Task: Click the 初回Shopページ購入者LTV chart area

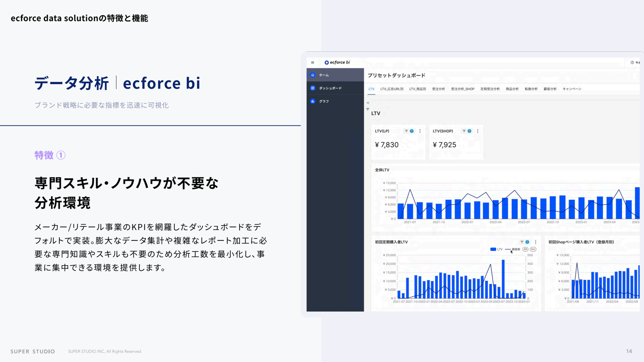Action: tap(605, 277)
